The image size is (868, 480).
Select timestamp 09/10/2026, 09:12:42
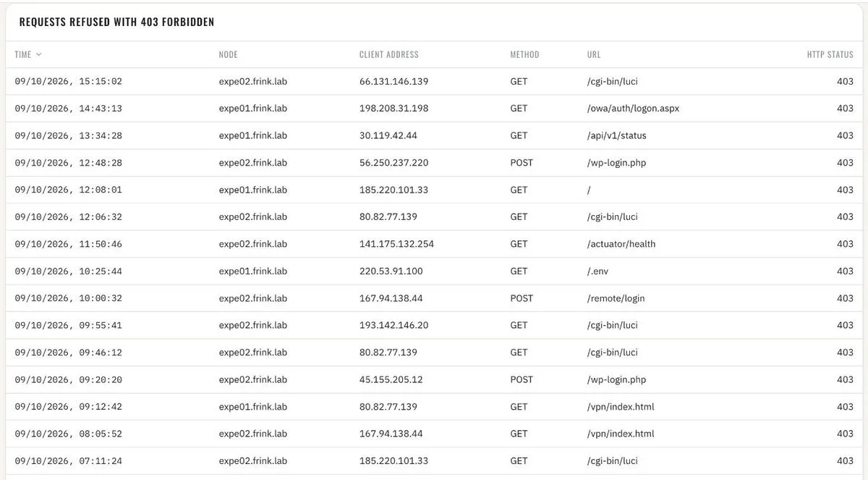(x=69, y=407)
